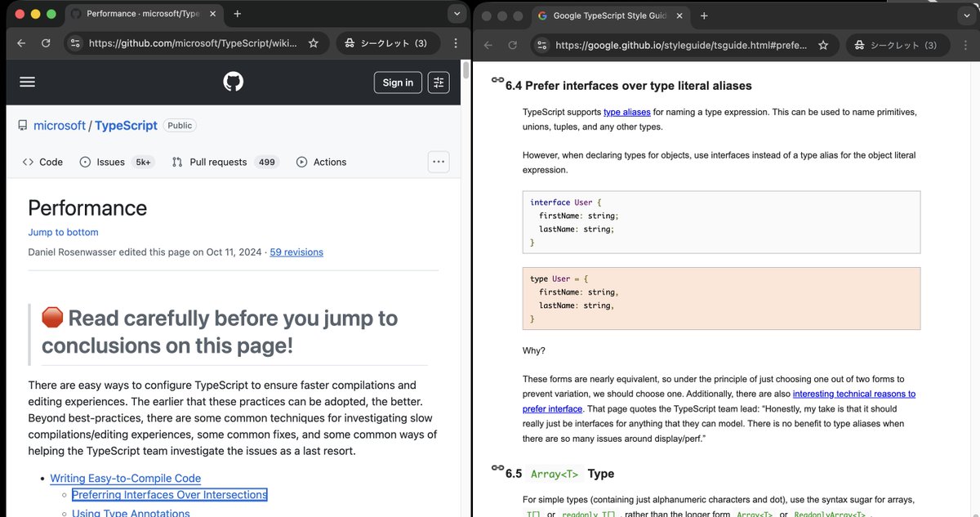Open a new tab in the GitHub window

[237, 14]
